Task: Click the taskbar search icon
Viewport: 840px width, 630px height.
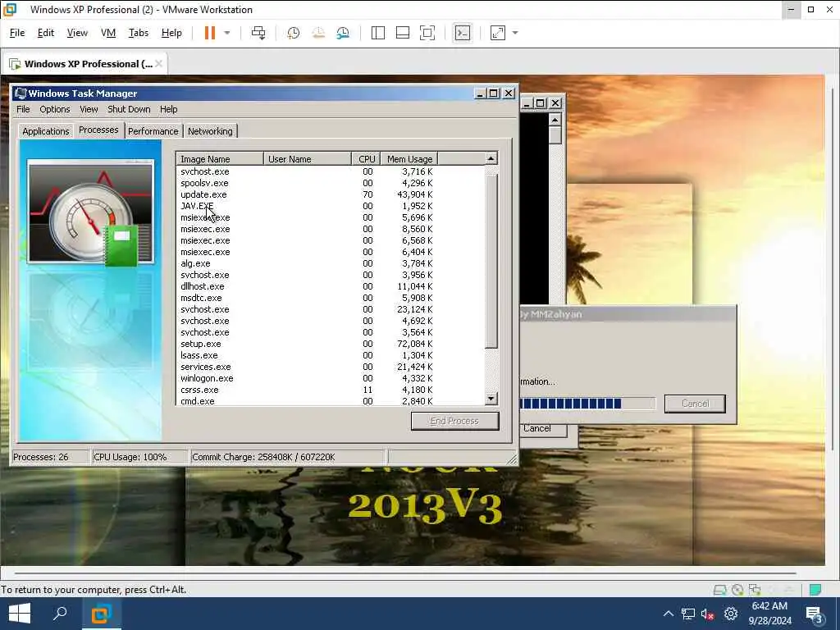Action: (60, 614)
